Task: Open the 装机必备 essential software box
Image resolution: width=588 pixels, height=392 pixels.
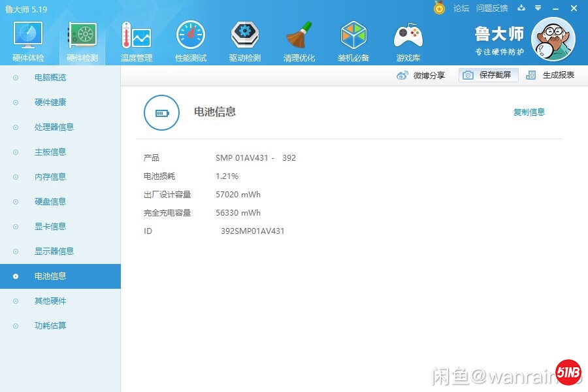Action: pyautogui.click(x=353, y=41)
